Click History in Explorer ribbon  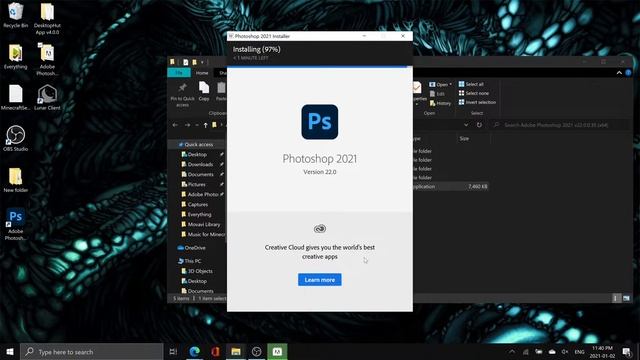[440, 103]
